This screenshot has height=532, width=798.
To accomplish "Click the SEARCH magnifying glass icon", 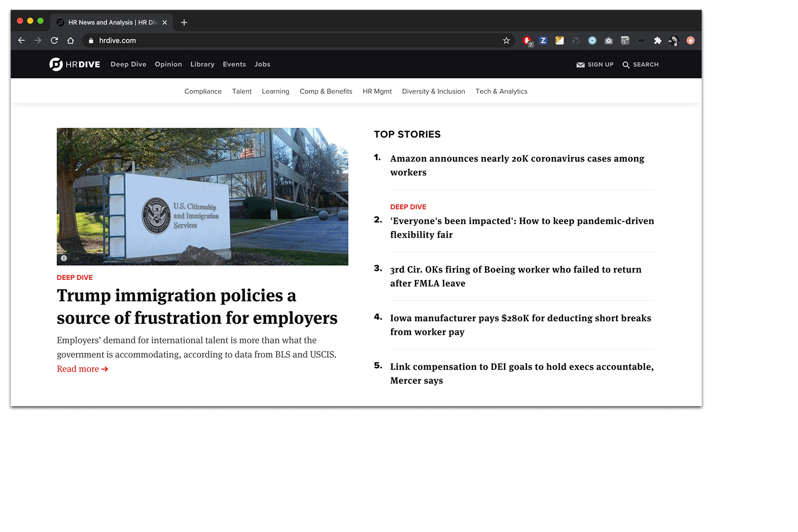I will click(626, 65).
